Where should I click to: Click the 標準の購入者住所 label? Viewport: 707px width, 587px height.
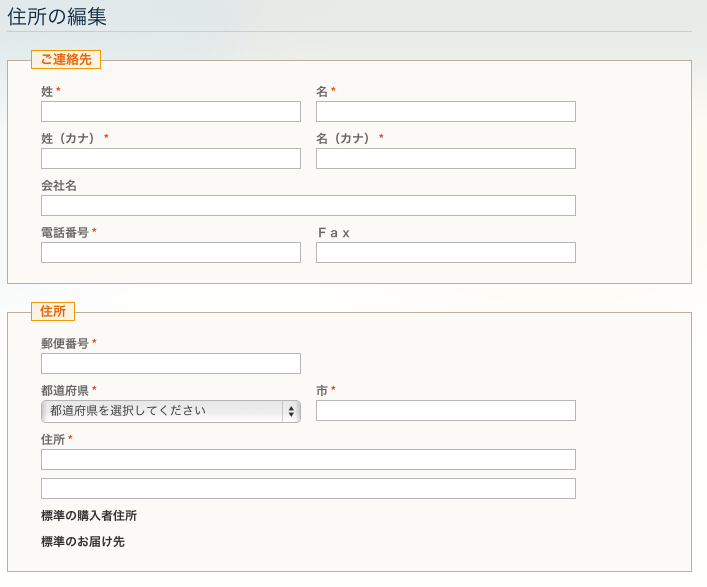pyautogui.click(x=89, y=516)
